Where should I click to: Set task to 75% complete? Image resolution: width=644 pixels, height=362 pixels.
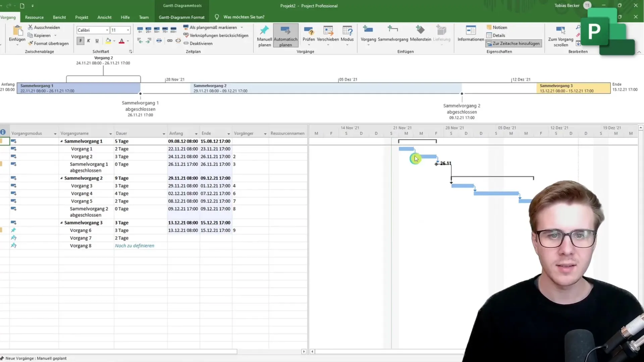(165, 30)
